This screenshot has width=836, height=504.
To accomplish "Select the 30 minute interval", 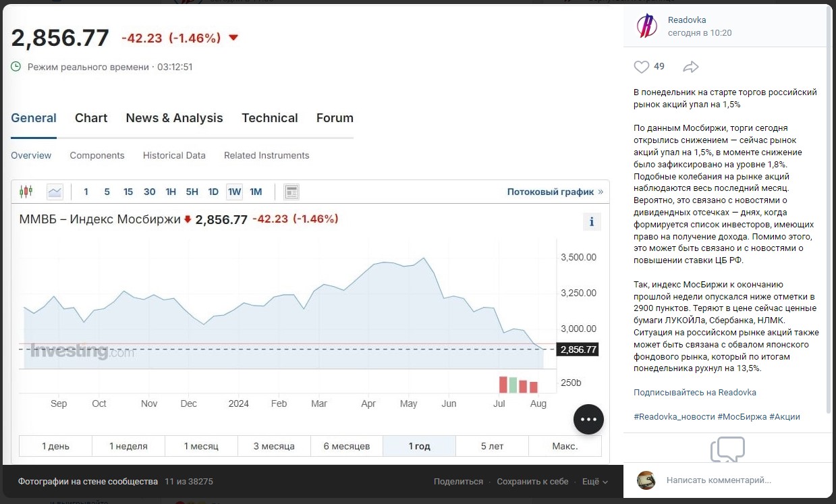I will [150, 192].
